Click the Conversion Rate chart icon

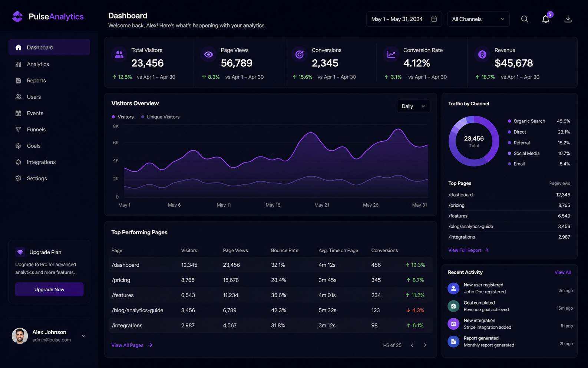(391, 55)
